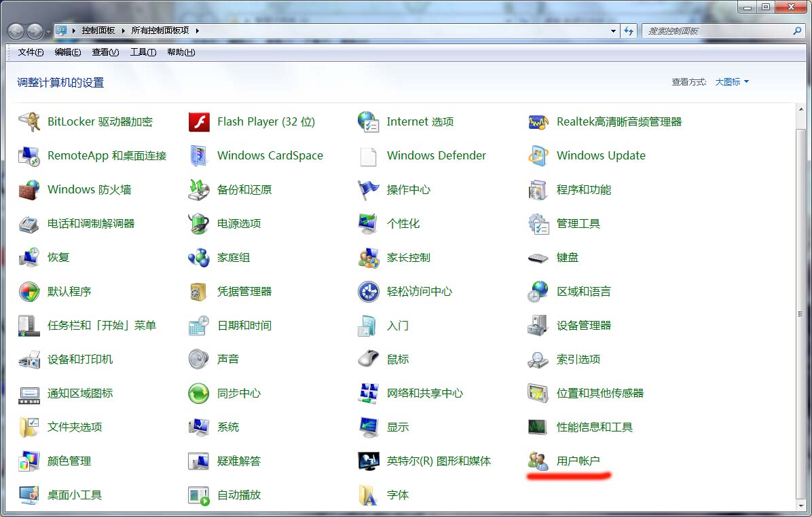This screenshot has width=812, height=517.
Task: Open 个性化 icon
Action: pyautogui.click(x=368, y=224)
